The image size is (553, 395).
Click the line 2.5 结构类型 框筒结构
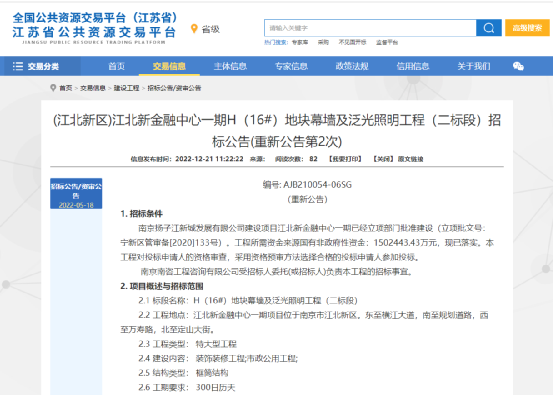click(x=183, y=373)
